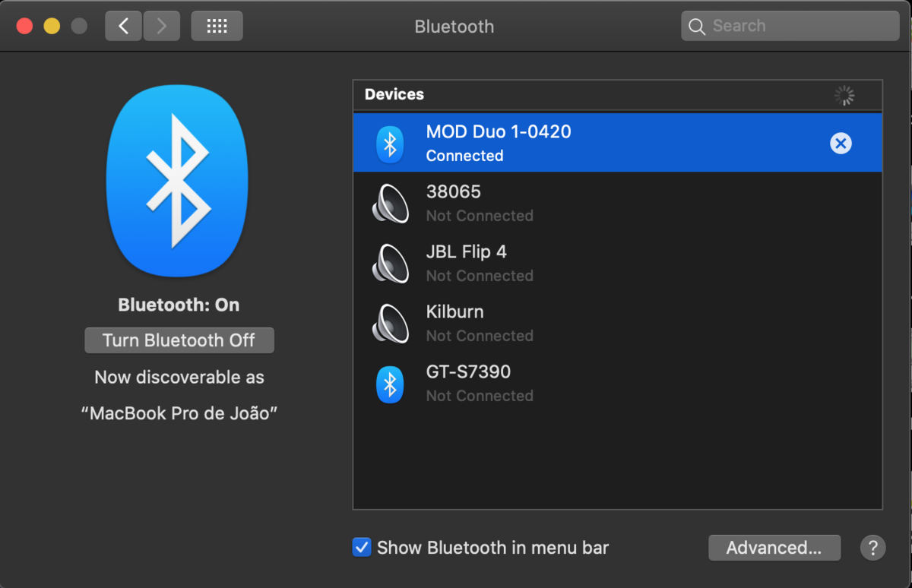Image resolution: width=912 pixels, height=588 pixels.
Task: Select the Kilburn device name
Action: tap(454, 312)
